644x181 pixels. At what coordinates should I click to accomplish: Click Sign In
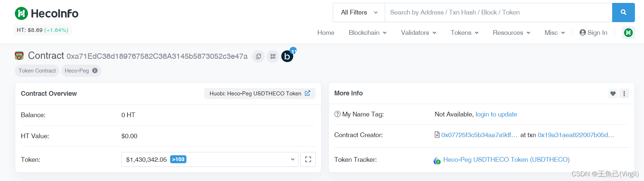pyautogui.click(x=593, y=33)
